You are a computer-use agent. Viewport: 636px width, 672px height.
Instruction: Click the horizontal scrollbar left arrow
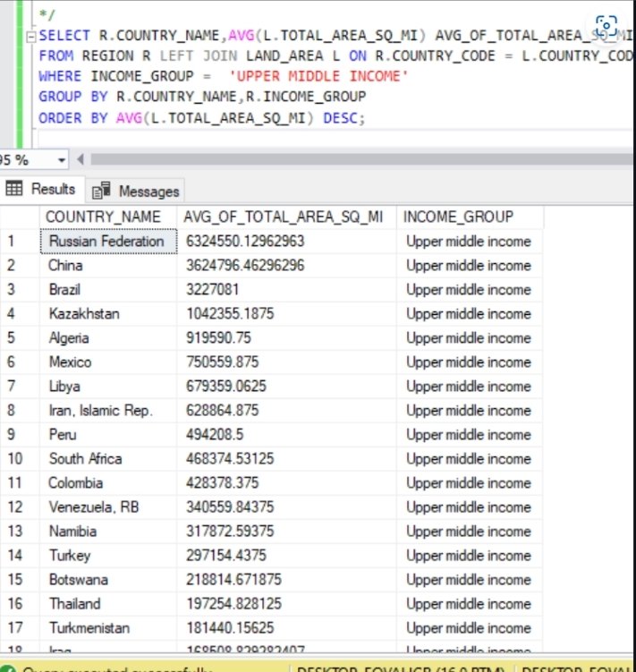81,160
